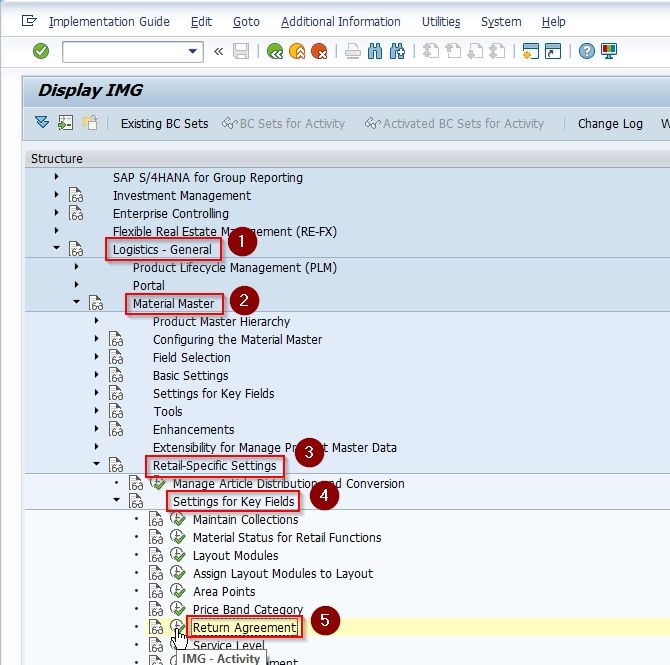
Task: Click the Help question mark icon
Action: [587, 51]
